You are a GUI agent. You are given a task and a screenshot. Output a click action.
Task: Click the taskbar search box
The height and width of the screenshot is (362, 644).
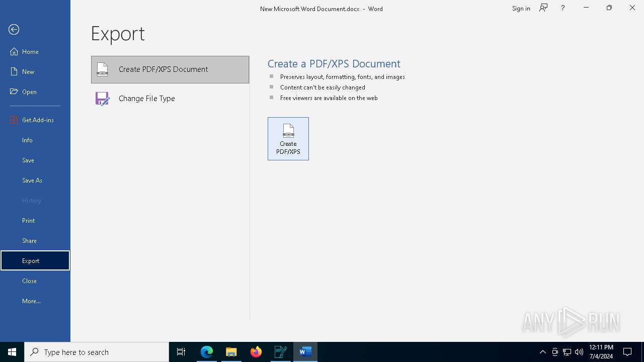[x=97, y=352]
